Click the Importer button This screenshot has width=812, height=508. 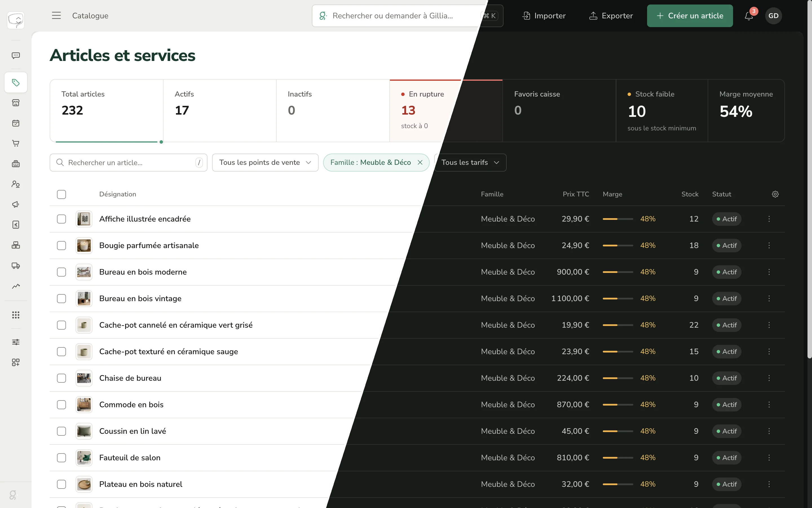coord(544,16)
